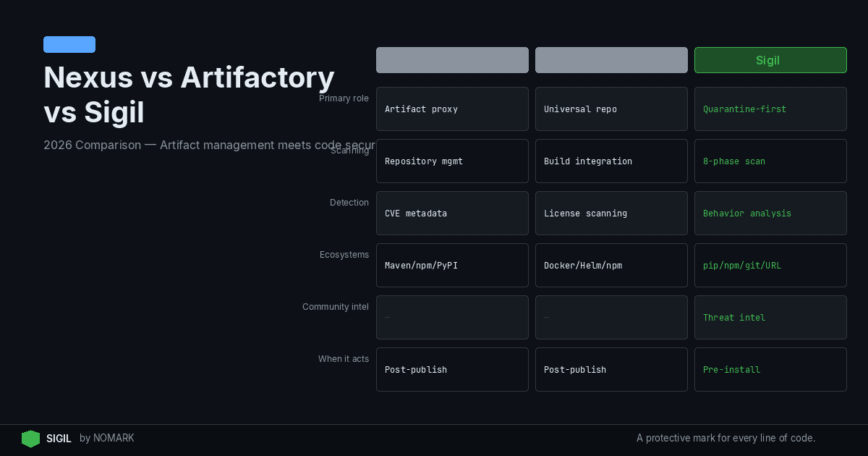Select the green Sigil column header
Viewport: 868px width, 456px height.
[770, 60]
